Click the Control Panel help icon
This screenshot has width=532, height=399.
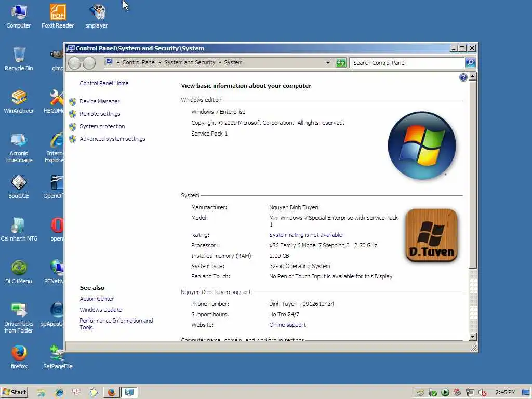tap(463, 78)
